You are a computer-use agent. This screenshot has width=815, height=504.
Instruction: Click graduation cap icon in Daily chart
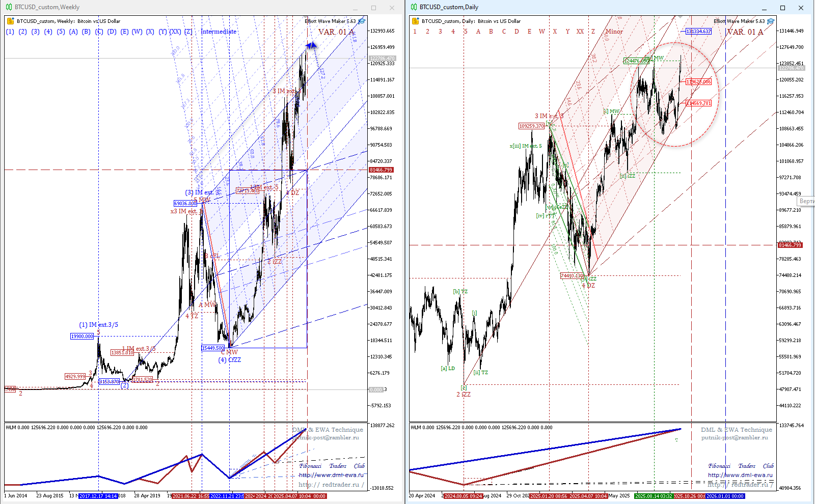[771, 21]
